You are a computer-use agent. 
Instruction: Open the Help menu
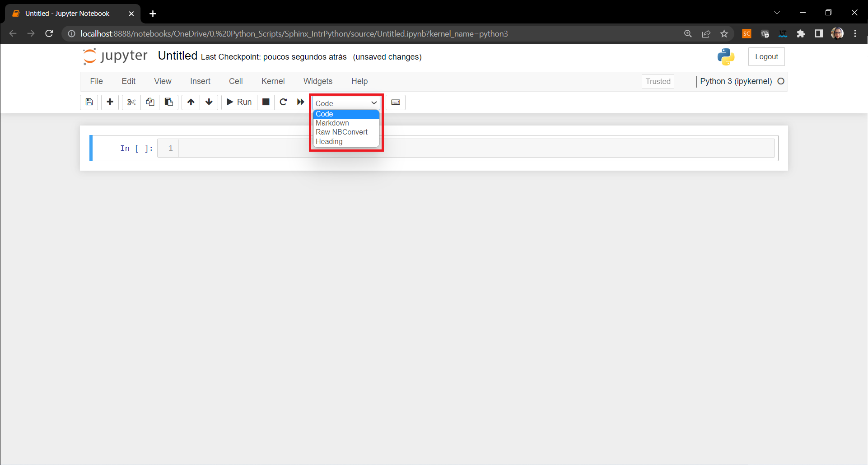tap(359, 81)
